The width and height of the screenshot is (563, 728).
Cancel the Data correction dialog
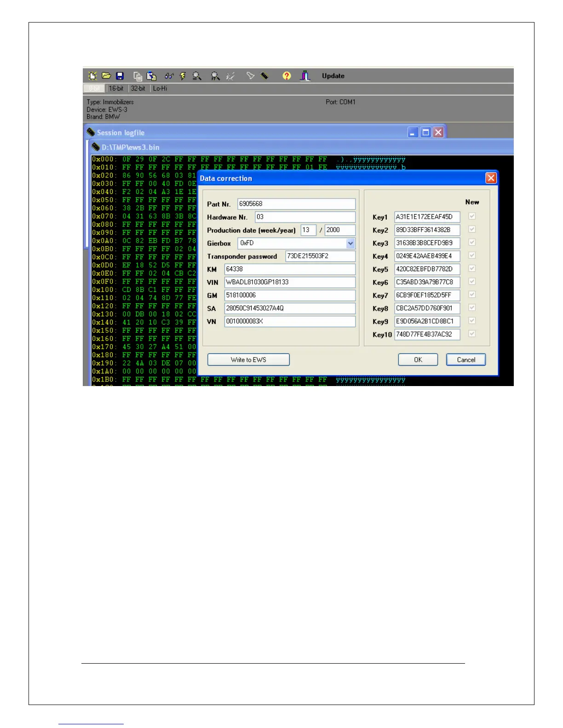[466, 359]
